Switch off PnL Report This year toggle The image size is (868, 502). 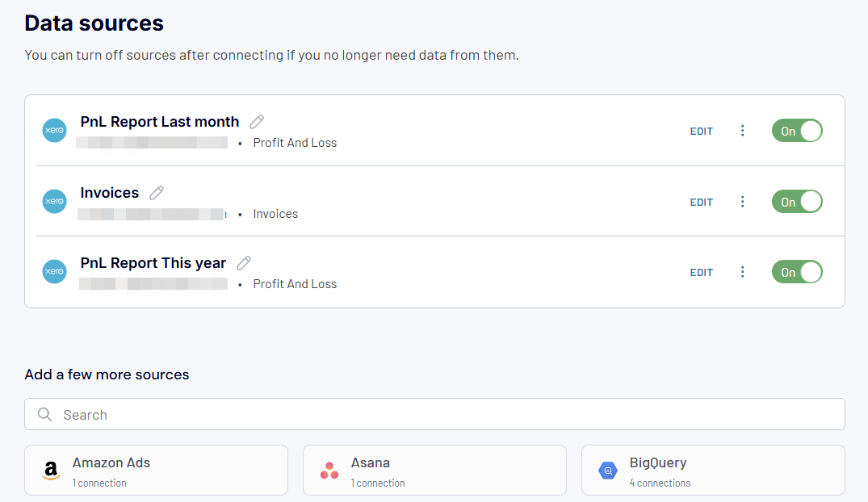click(797, 272)
